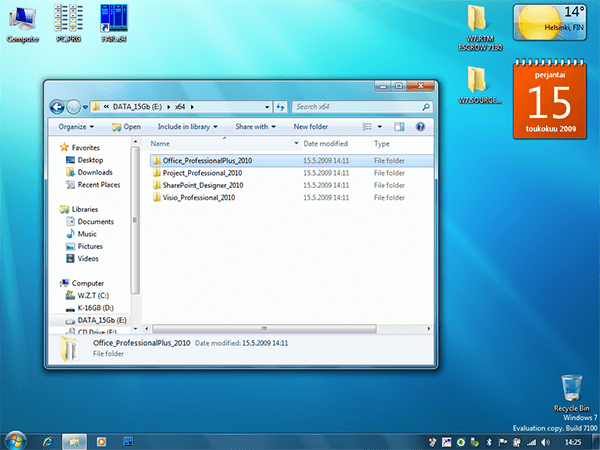
Task: Change view using the views icon
Action: click(367, 127)
